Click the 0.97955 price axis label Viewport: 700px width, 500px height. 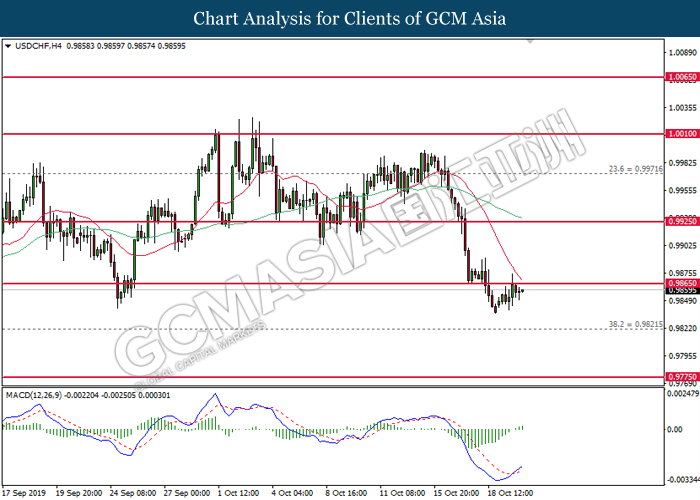tap(682, 356)
